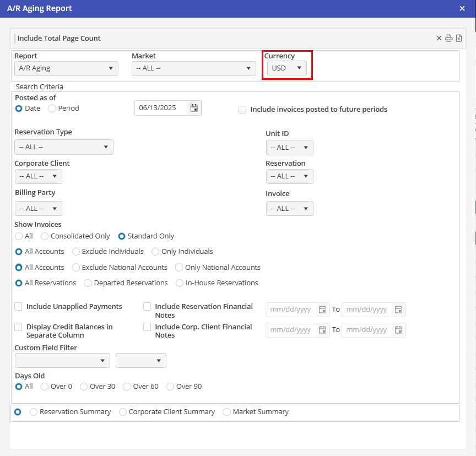Image resolution: width=476 pixels, height=456 pixels.
Task: Check Include Unapplied Payments
Action: pyautogui.click(x=19, y=307)
